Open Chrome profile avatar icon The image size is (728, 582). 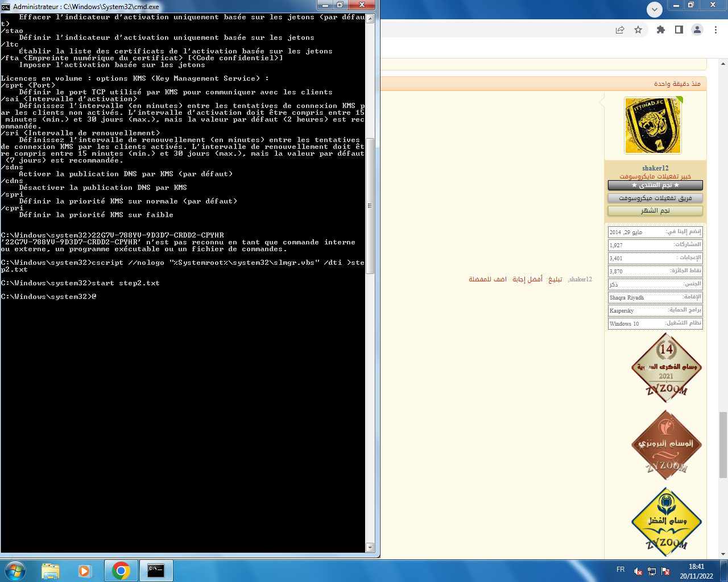(697, 30)
